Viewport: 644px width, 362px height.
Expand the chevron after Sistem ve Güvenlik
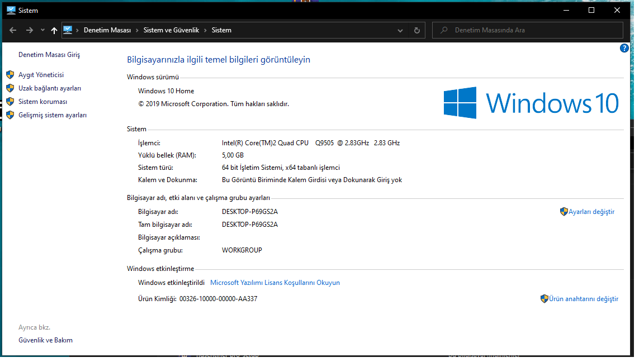click(205, 30)
